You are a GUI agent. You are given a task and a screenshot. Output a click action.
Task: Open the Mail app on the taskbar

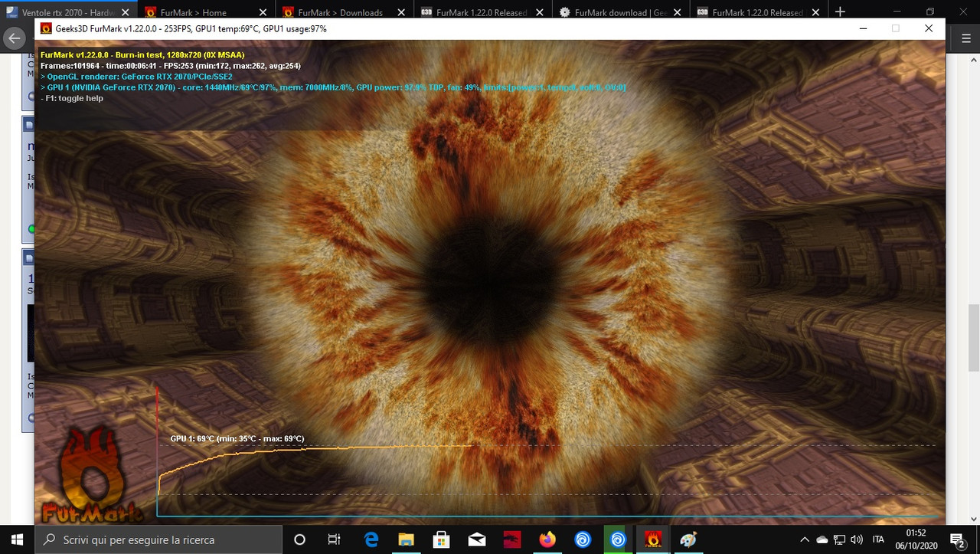pos(476,539)
